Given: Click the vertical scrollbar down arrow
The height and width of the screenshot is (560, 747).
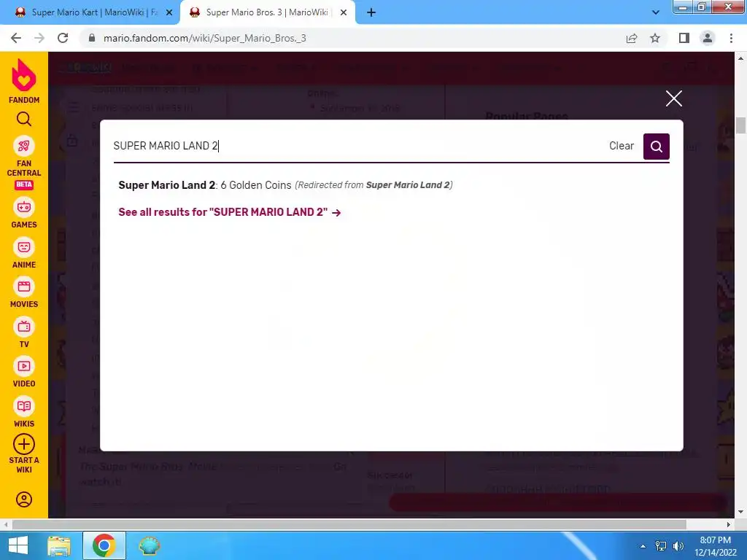Looking at the screenshot, I should tap(740, 512).
